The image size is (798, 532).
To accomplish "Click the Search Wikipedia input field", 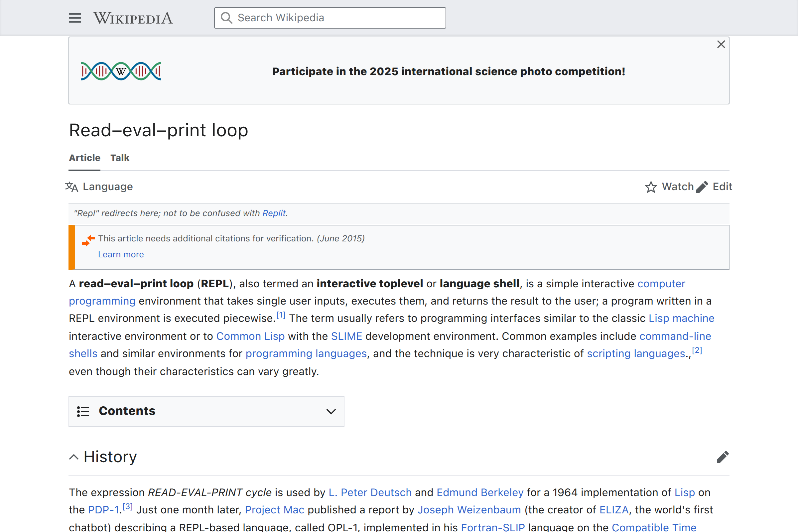I will (x=330, y=18).
